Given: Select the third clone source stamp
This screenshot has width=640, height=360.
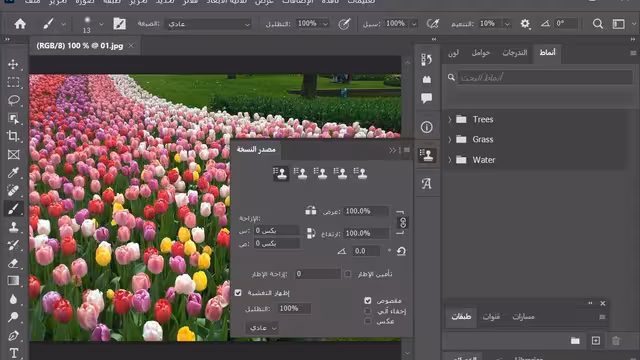Looking at the screenshot, I should point(320,173).
